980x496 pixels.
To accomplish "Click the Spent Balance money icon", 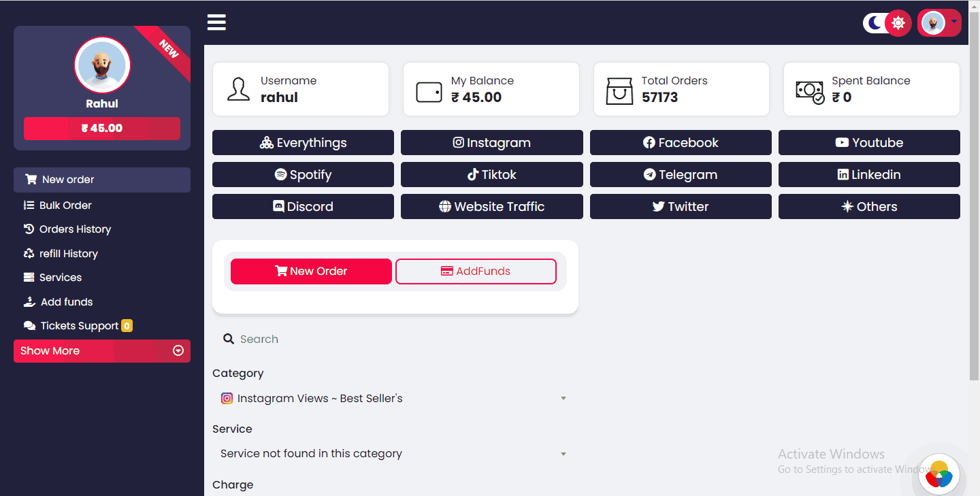I will [810, 92].
